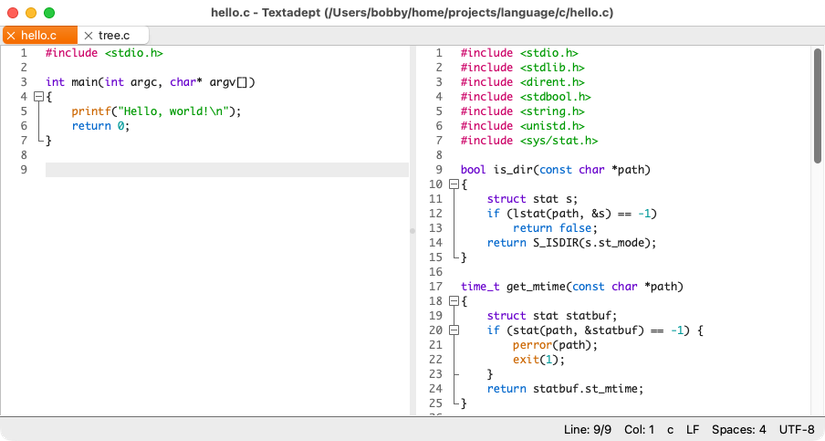Close the tree.c tab
Image resolution: width=825 pixels, height=441 pixels.
click(x=88, y=35)
